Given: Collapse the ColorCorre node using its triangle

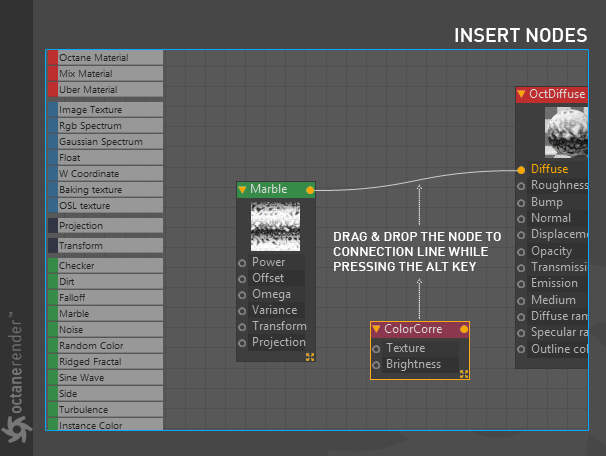Looking at the screenshot, I should (376, 329).
